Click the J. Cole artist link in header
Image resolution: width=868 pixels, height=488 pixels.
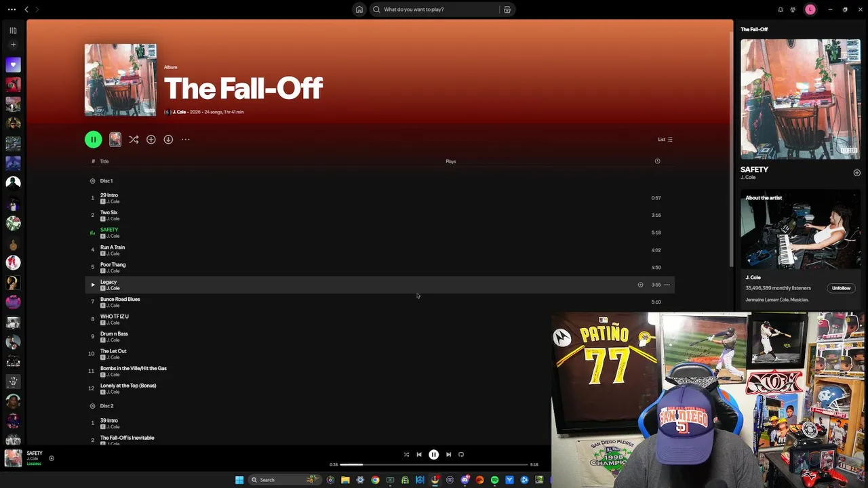pos(179,112)
